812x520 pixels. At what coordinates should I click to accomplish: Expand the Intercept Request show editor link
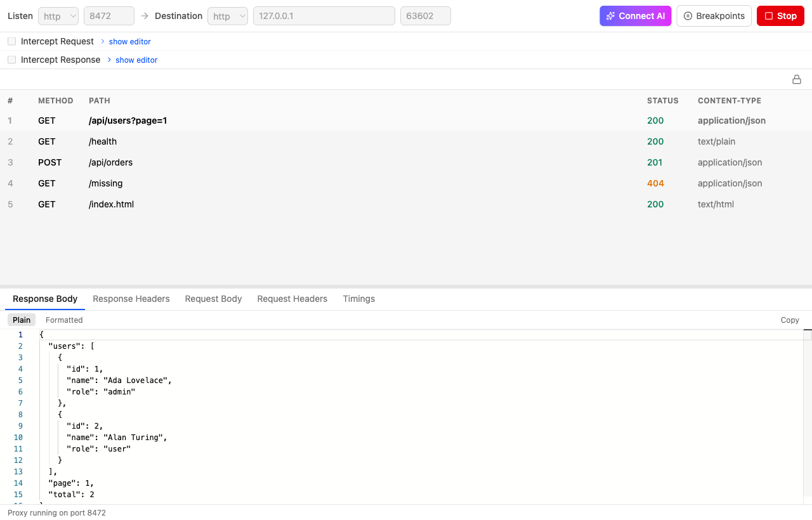(x=129, y=41)
